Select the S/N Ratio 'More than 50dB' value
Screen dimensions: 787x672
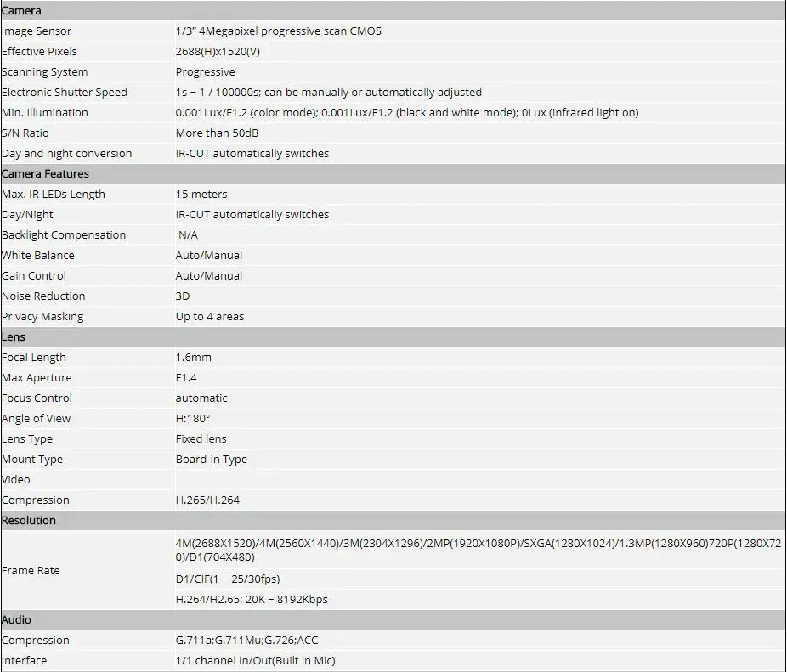pyautogui.click(x=217, y=133)
